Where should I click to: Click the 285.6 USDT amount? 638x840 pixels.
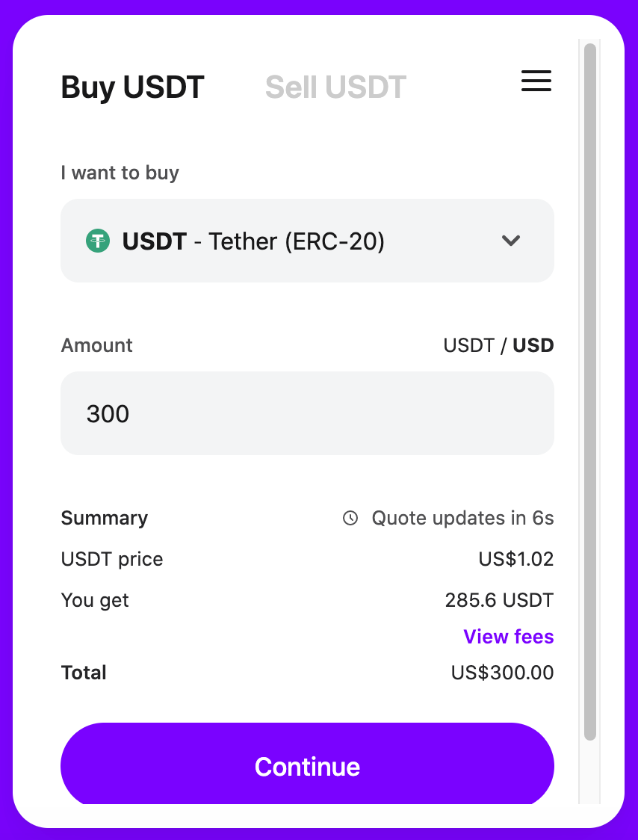499,601
